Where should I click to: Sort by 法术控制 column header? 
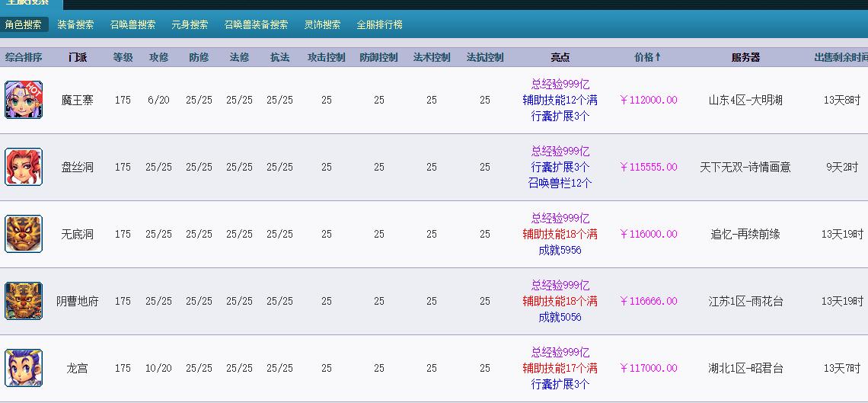[x=432, y=58]
